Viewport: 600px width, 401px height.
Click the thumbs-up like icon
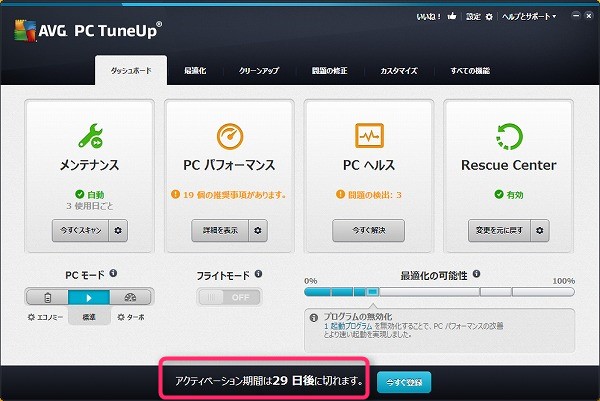pos(452,16)
